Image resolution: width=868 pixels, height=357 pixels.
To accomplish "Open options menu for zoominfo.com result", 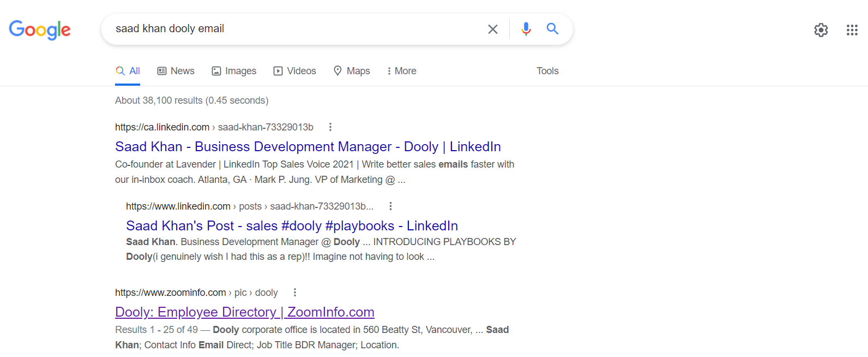I will (x=295, y=293).
